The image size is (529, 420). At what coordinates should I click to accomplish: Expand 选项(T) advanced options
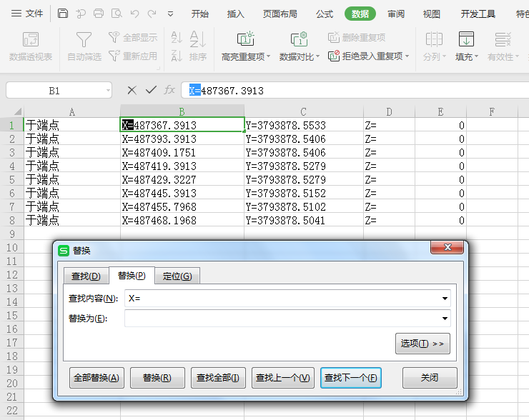[x=422, y=344]
